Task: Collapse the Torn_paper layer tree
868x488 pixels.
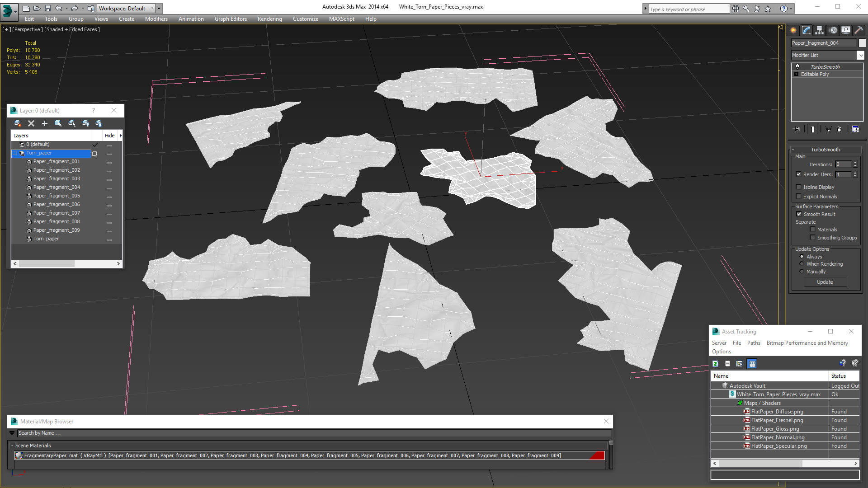Action: tap(15, 153)
